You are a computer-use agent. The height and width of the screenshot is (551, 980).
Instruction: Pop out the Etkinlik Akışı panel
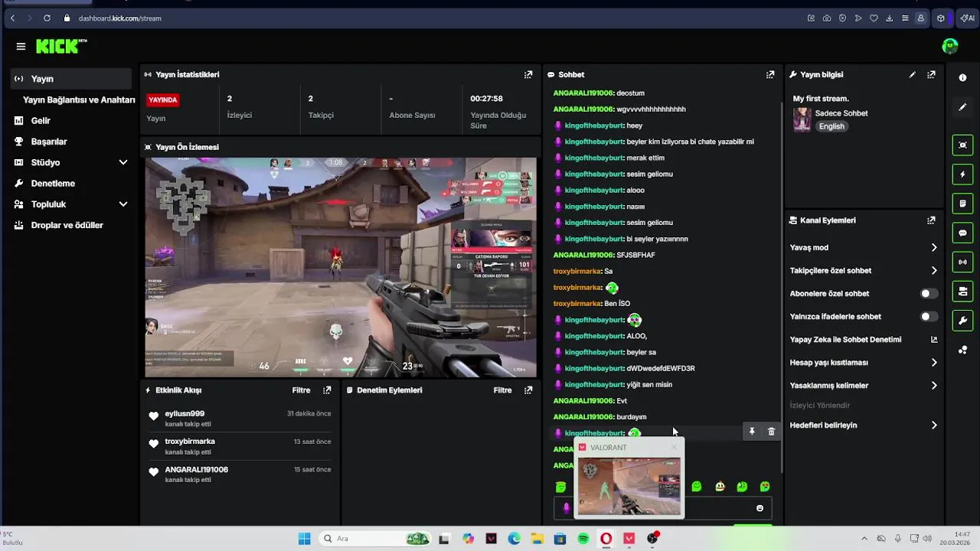click(x=327, y=390)
